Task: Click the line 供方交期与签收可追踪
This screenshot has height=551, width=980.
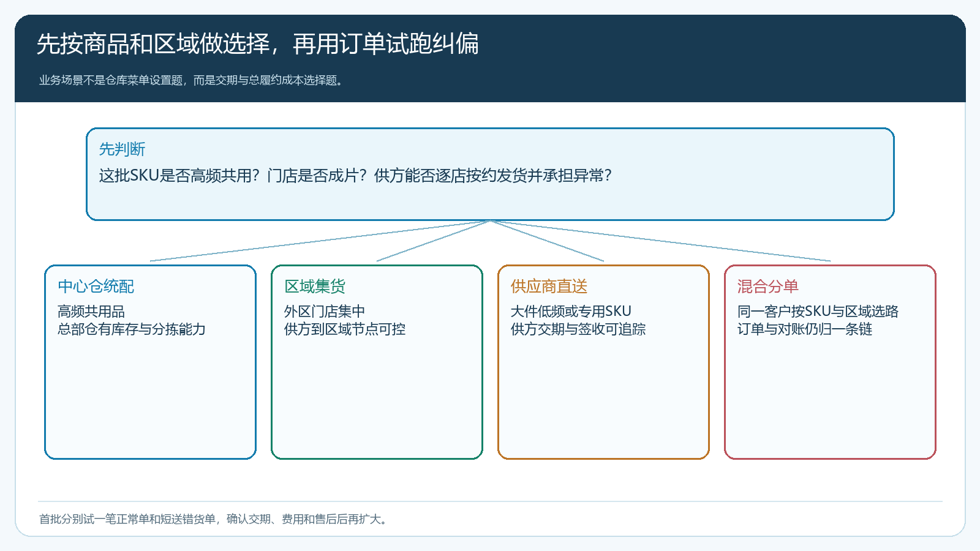Action: tap(578, 329)
